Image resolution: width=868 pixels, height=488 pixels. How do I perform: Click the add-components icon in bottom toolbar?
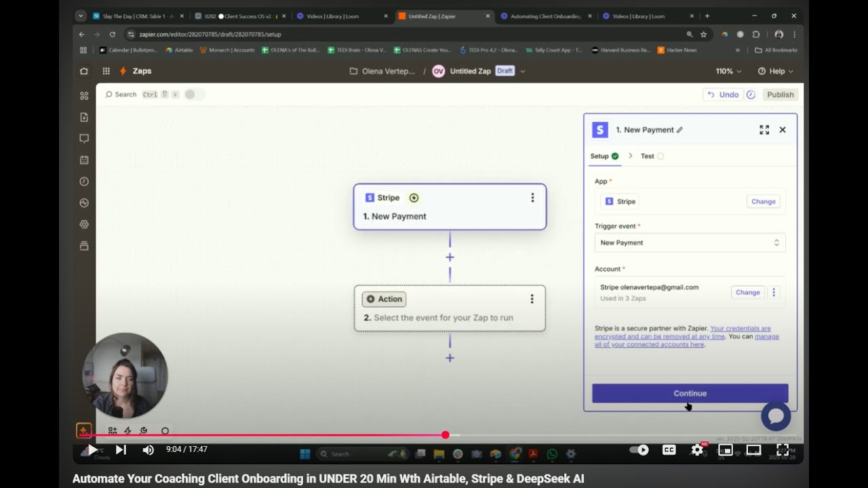[113, 431]
